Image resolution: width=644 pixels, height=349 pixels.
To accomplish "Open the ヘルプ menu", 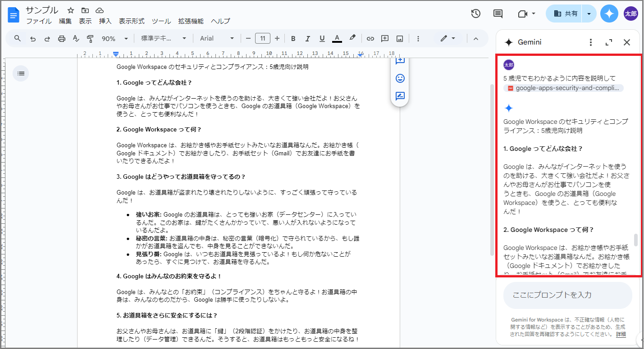I will point(220,21).
